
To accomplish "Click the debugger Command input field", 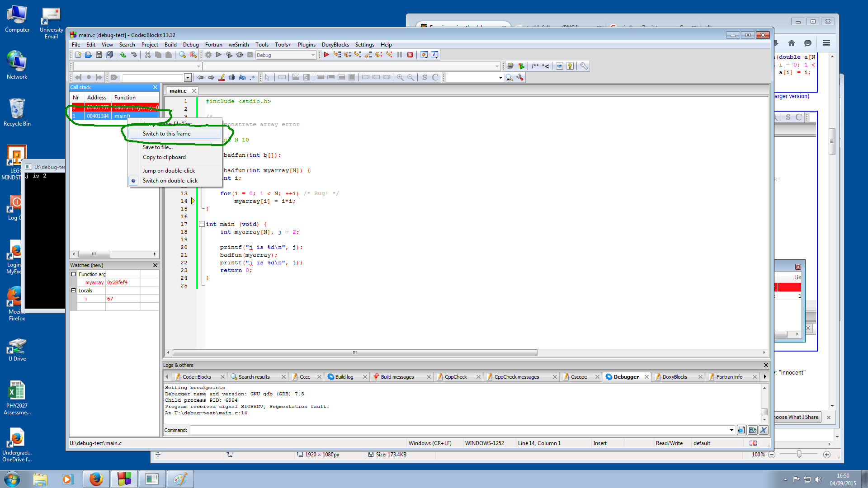I will (x=458, y=430).
